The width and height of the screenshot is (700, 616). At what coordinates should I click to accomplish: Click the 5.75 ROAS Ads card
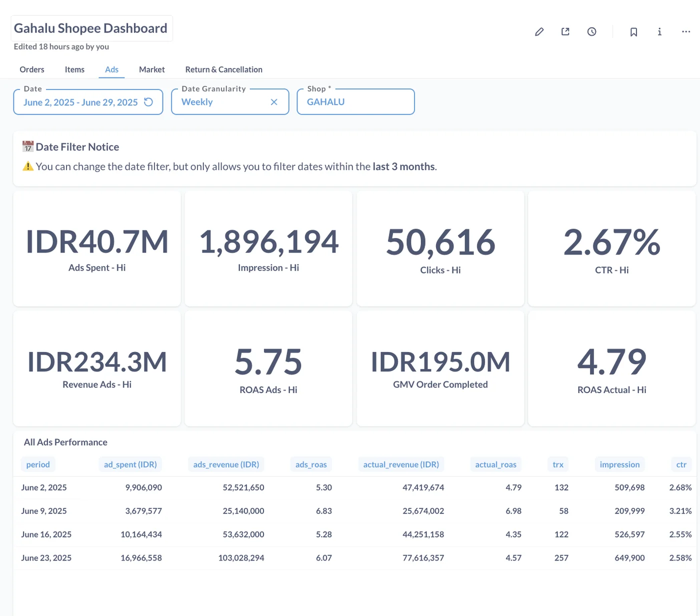(268, 368)
